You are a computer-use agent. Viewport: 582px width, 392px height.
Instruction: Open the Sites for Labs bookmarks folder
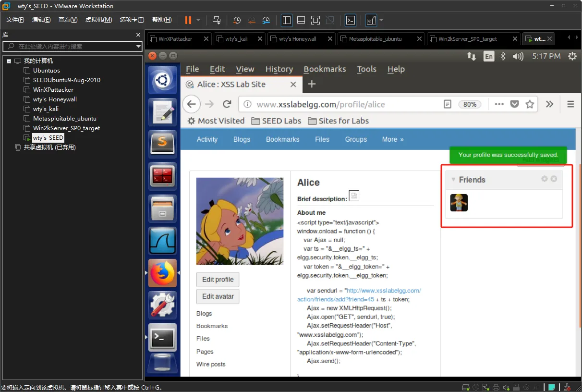pos(338,121)
